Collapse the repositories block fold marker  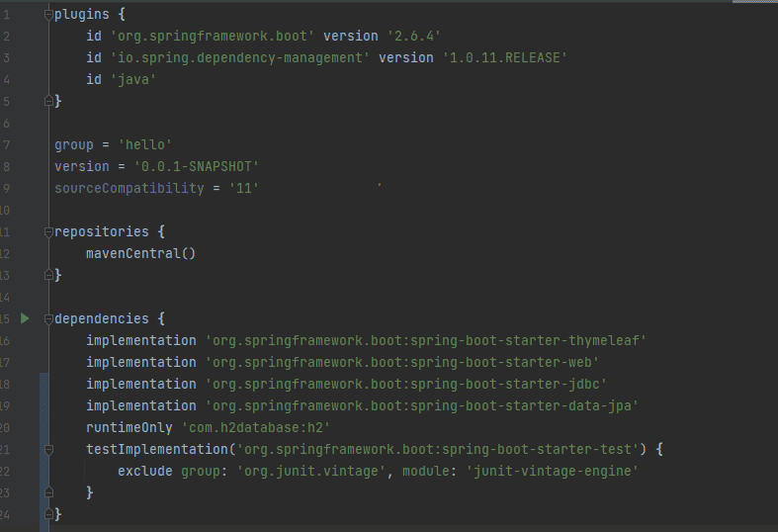click(x=47, y=231)
